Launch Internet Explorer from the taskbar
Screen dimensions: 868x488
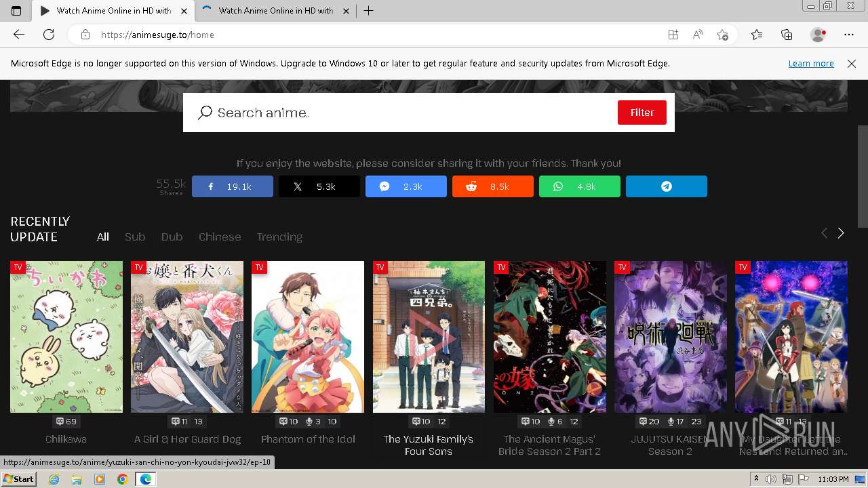tap(54, 479)
